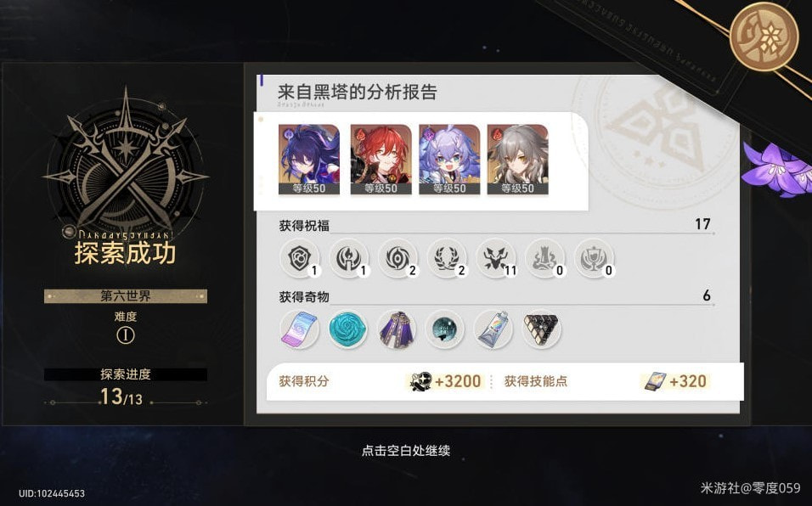The height and width of the screenshot is (506, 812).
Task: Click the Elation trophy blessing icon
Action: pos(594,258)
